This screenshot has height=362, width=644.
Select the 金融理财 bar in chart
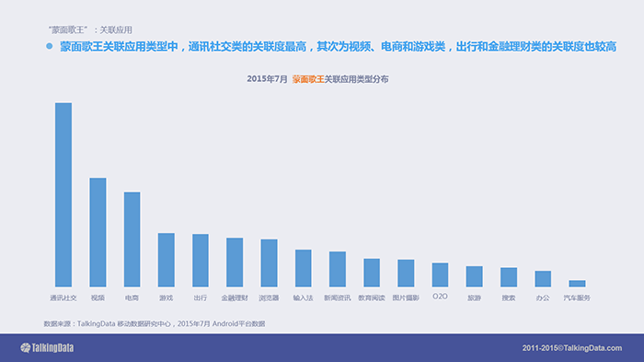(235, 262)
